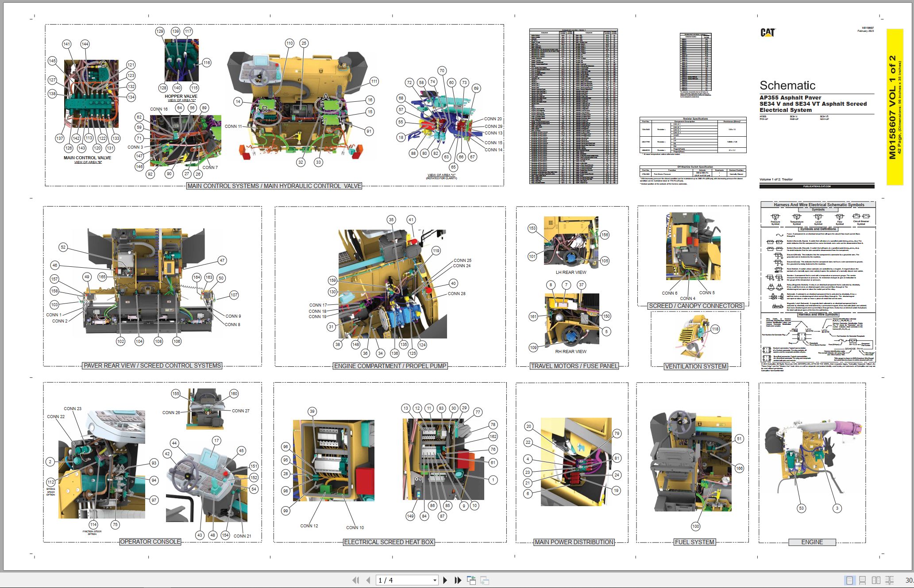Switch to single page view
The height and width of the screenshot is (588, 914).
[x=849, y=580]
